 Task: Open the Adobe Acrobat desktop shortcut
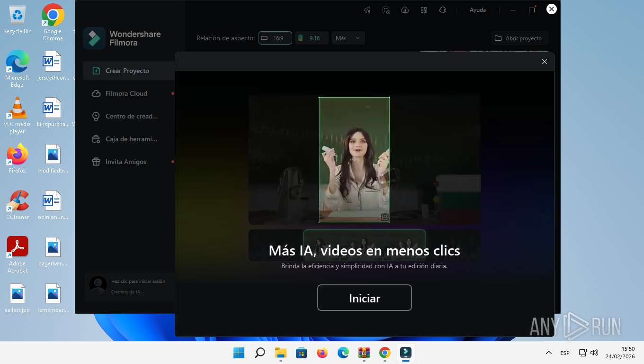pyautogui.click(x=18, y=255)
